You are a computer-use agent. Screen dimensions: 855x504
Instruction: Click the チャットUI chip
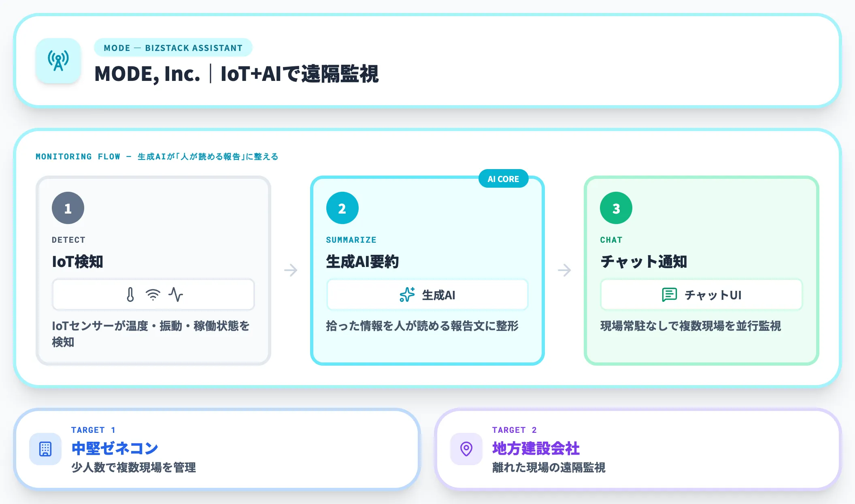[x=701, y=295]
